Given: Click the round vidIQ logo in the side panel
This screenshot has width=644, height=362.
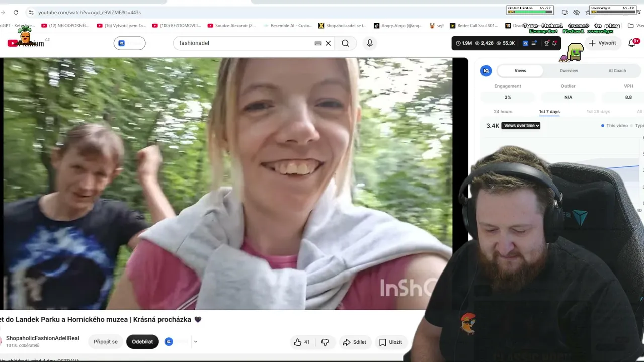Looking at the screenshot, I should click(x=486, y=71).
